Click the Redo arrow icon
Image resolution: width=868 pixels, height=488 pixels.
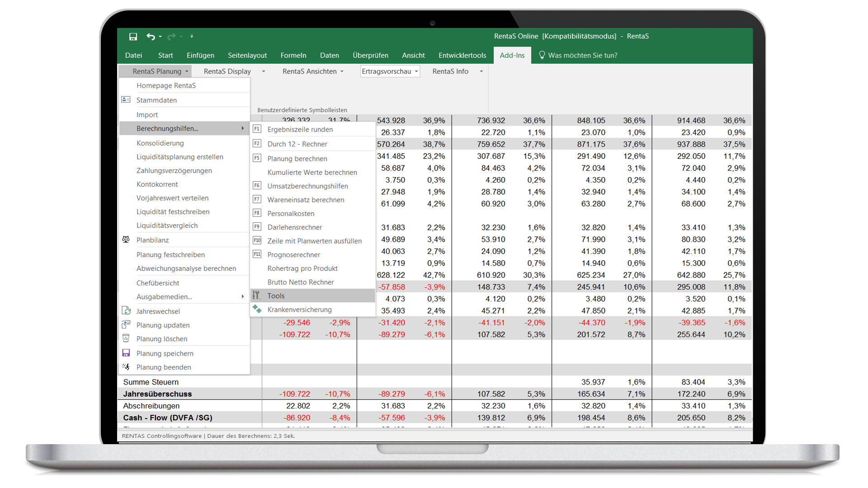[171, 37]
